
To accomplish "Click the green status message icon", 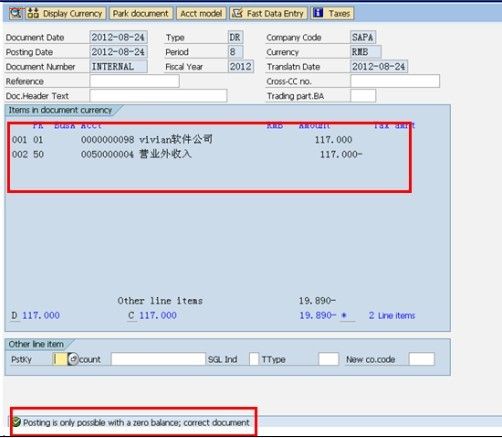I will (x=16, y=422).
